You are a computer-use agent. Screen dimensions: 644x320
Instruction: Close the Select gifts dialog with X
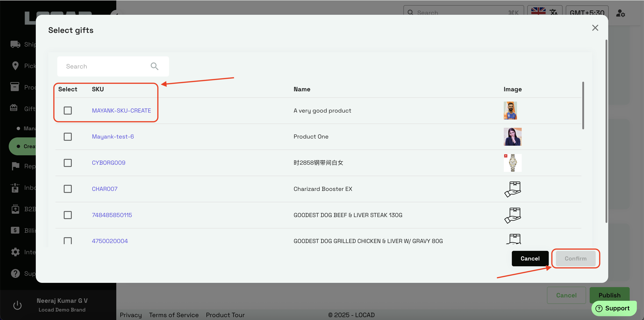(595, 28)
